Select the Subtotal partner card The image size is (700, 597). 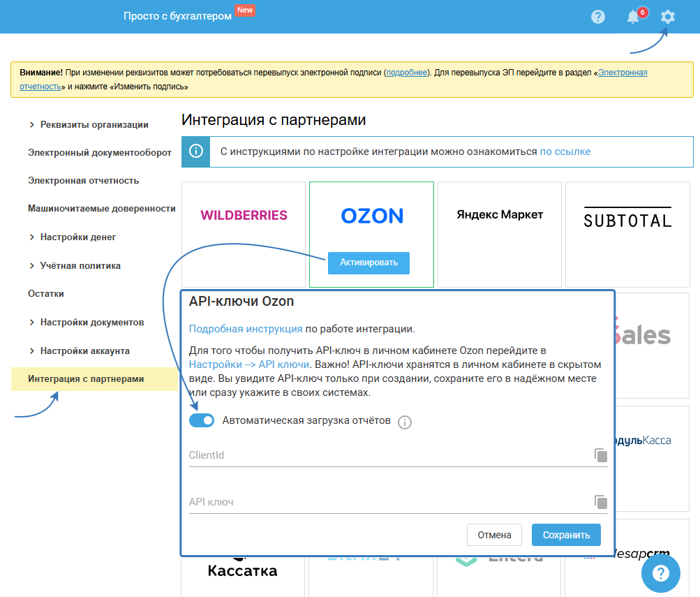tap(627, 235)
